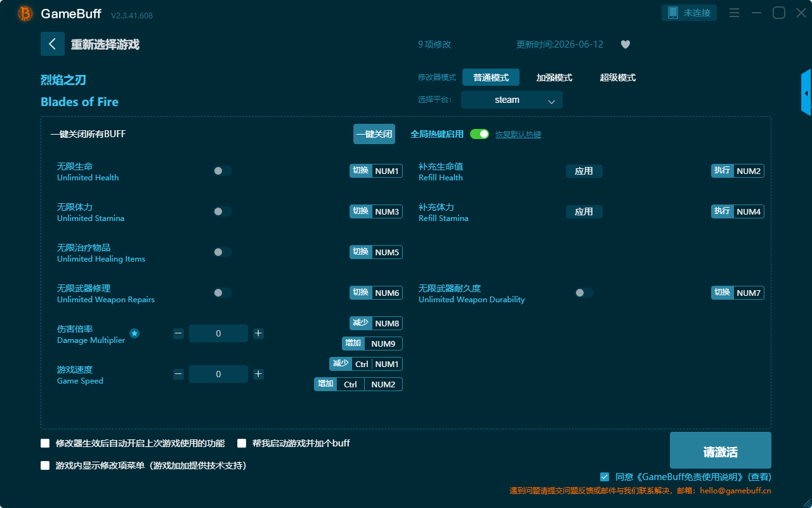Open the (查看) disclaimer view link
The width and height of the screenshot is (812, 508).
click(x=760, y=477)
